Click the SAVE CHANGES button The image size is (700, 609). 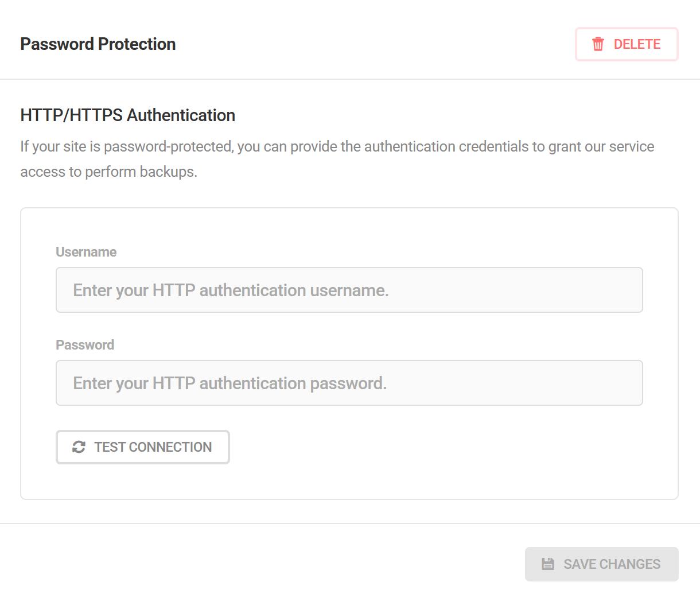[x=601, y=564]
